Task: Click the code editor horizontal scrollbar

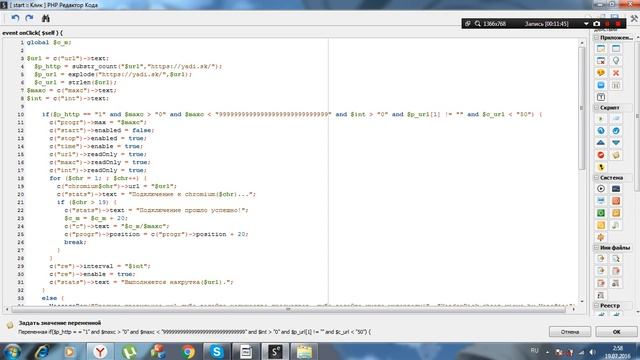Action: click(288, 309)
